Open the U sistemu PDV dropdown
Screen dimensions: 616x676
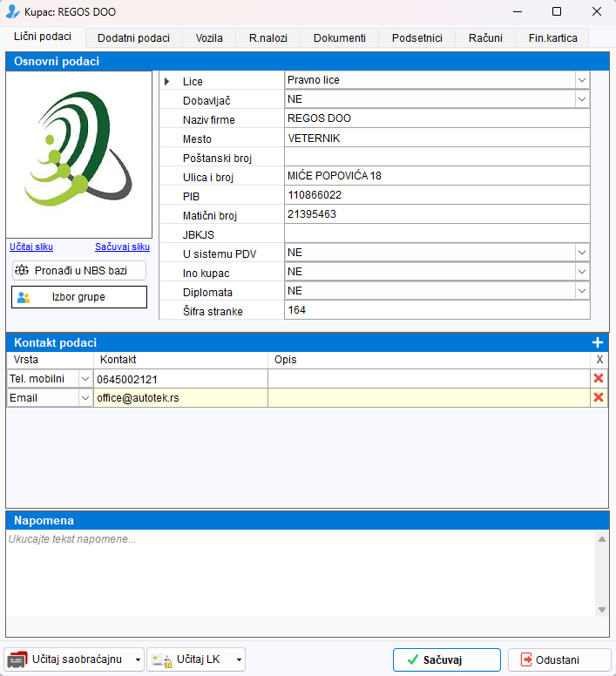[581, 253]
